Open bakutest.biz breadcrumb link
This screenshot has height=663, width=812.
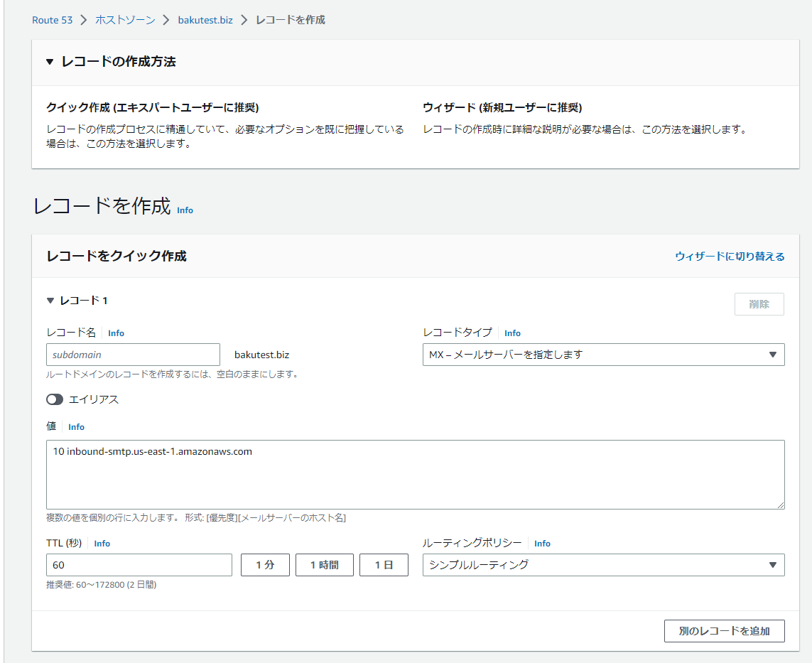205,20
